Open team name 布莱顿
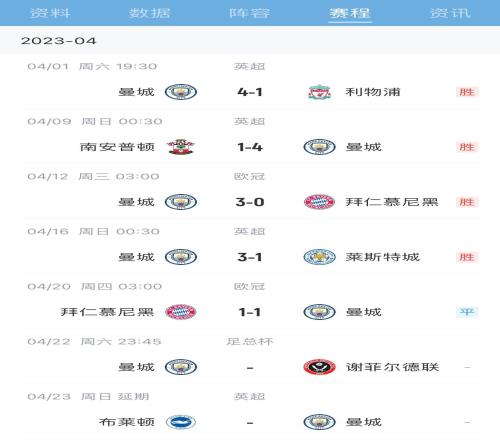The width and height of the screenshot is (500, 440). pyautogui.click(x=127, y=422)
